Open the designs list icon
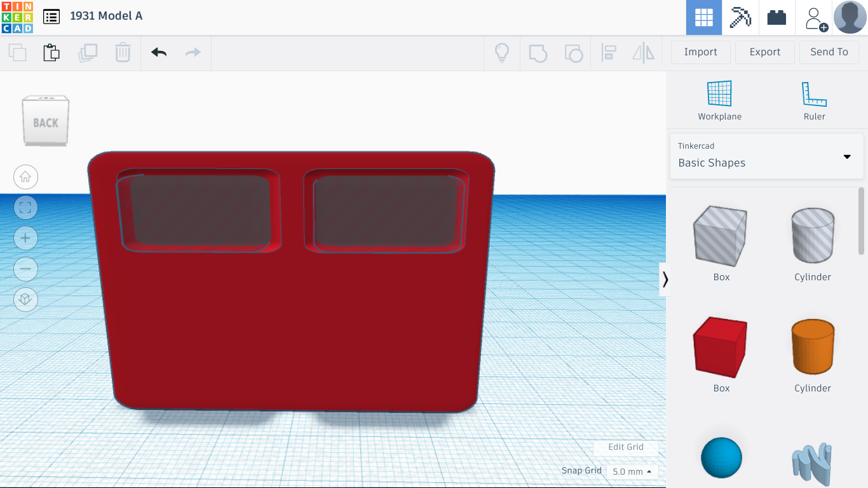This screenshot has width=868, height=488. pos(51,17)
